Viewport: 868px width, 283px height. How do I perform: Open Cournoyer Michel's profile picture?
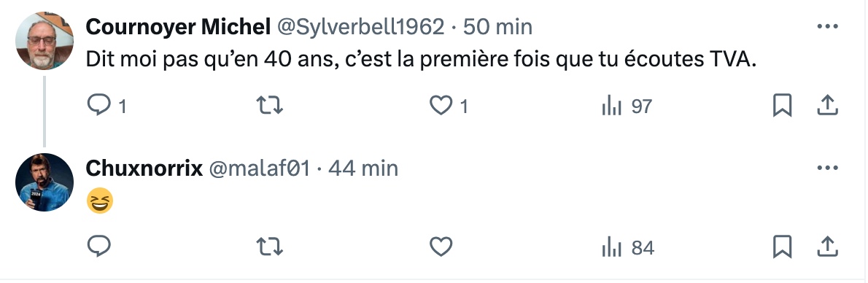44,41
